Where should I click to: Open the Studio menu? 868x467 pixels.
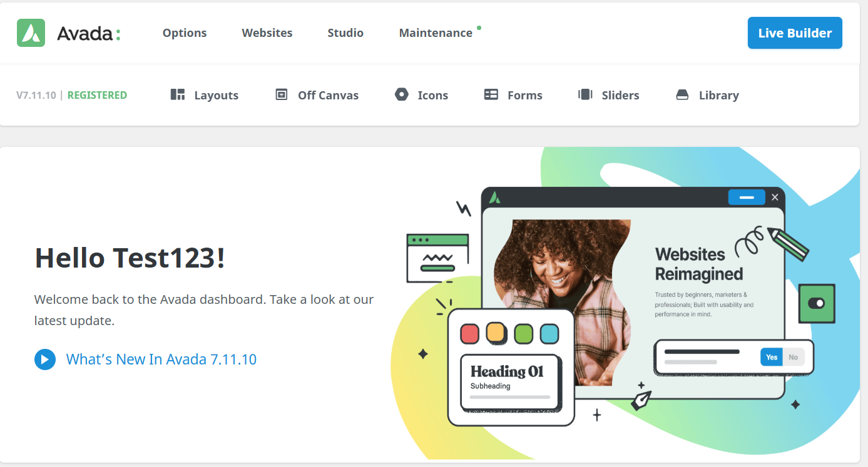click(x=345, y=33)
